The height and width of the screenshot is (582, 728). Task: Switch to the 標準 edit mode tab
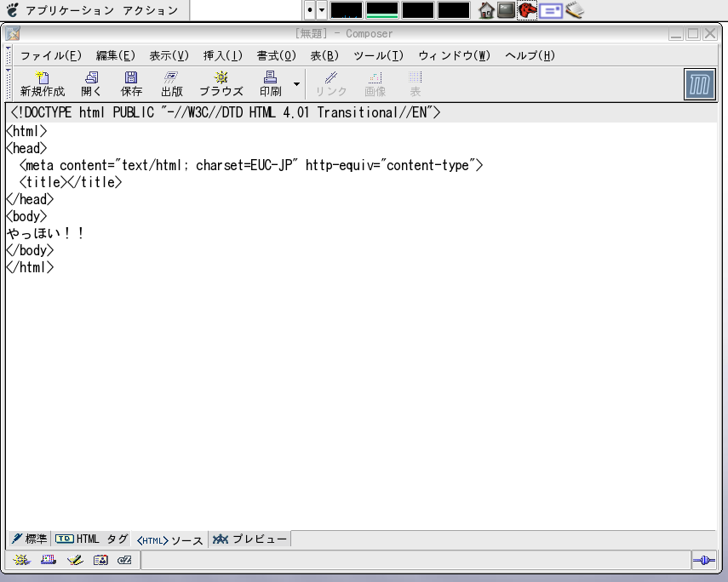[x=29, y=539]
